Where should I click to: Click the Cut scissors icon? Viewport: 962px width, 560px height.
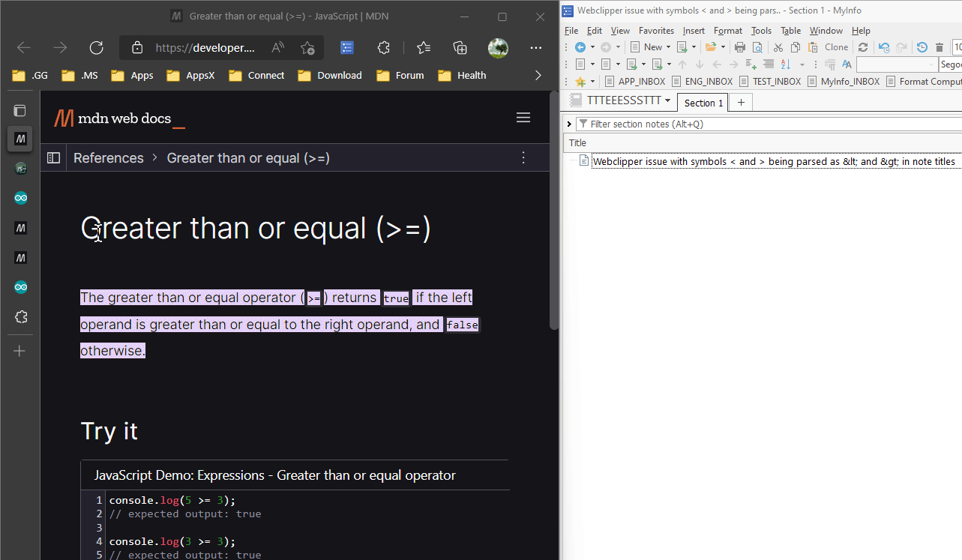[x=778, y=47]
